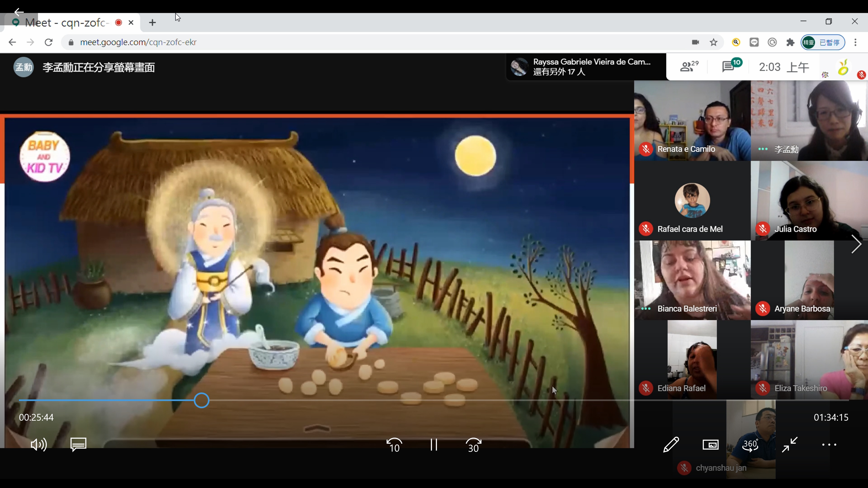This screenshot has width=868, height=488.
Task: Select the Bianca Balestreri video tile
Action: coord(692,280)
